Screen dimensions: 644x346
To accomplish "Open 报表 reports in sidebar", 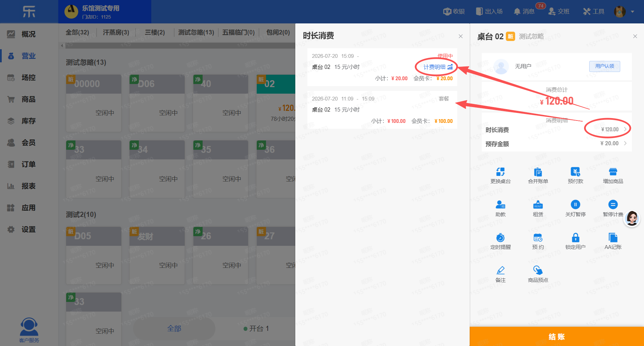I will (x=29, y=186).
